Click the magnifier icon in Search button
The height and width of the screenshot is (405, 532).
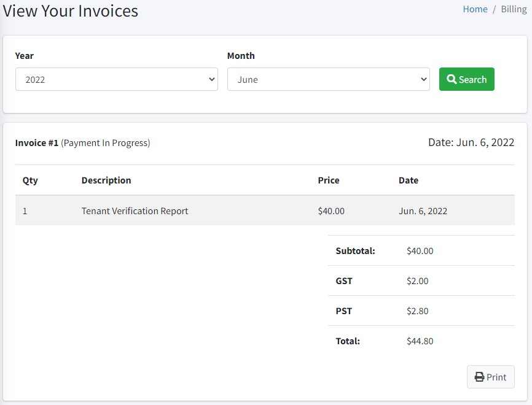(x=452, y=79)
